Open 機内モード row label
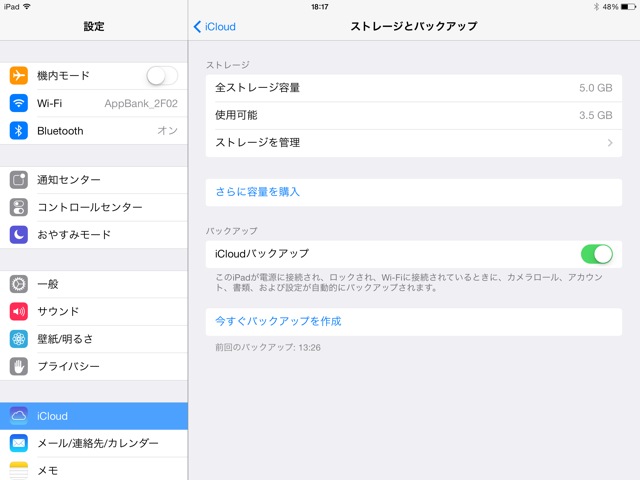The height and width of the screenshot is (480, 640). pyautogui.click(x=63, y=76)
